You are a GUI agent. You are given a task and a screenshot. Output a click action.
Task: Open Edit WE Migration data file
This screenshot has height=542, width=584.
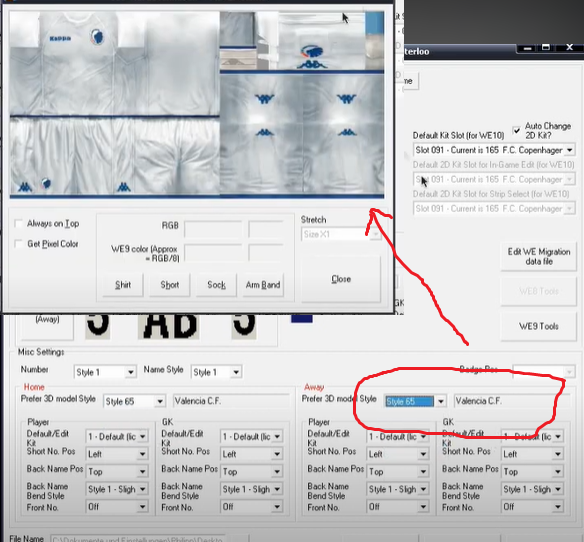pyautogui.click(x=539, y=256)
